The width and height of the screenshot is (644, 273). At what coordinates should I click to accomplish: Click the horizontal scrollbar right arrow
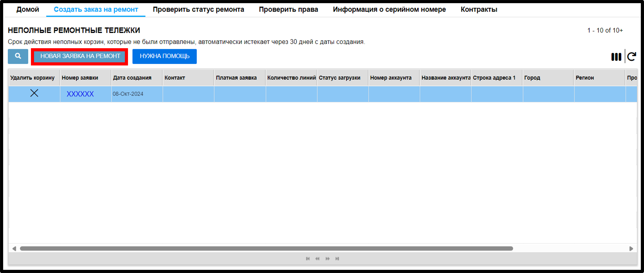(631, 248)
